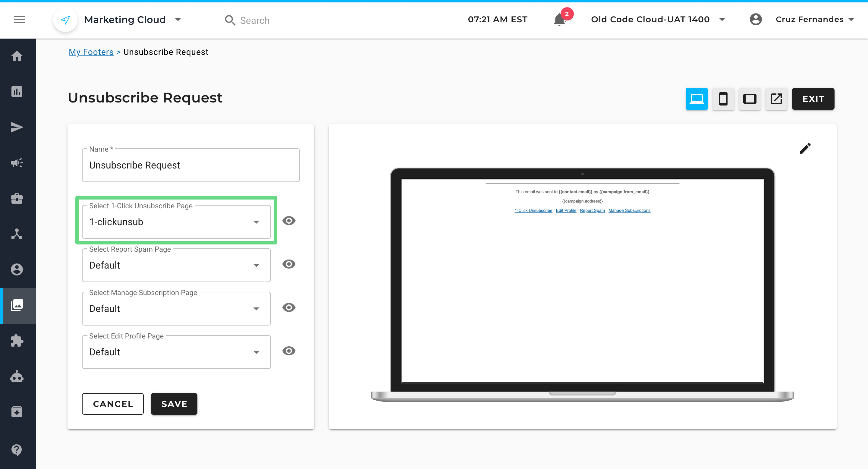Open preview in new window icon
Screen dimensions: 868x469
pos(776,99)
